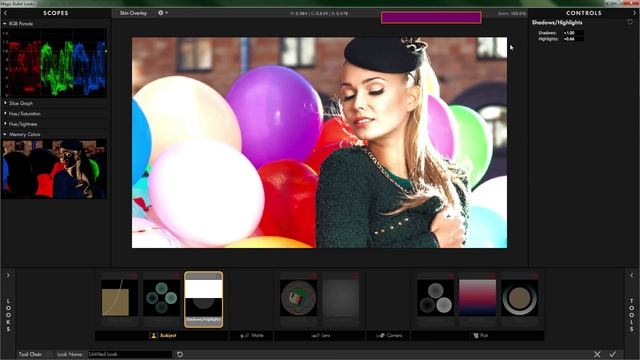The height and width of the screenshot is (360, 640).
Task: Switch to the Matte tool chain section
Action: point(252,336)
